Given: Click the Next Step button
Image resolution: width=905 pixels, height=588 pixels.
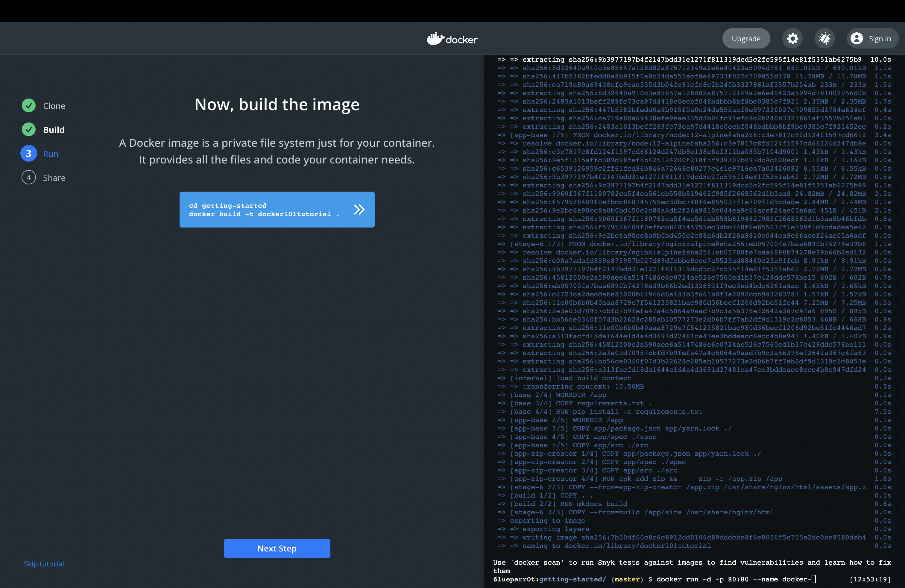Looking at the screenshot, I should pos(277,548).
